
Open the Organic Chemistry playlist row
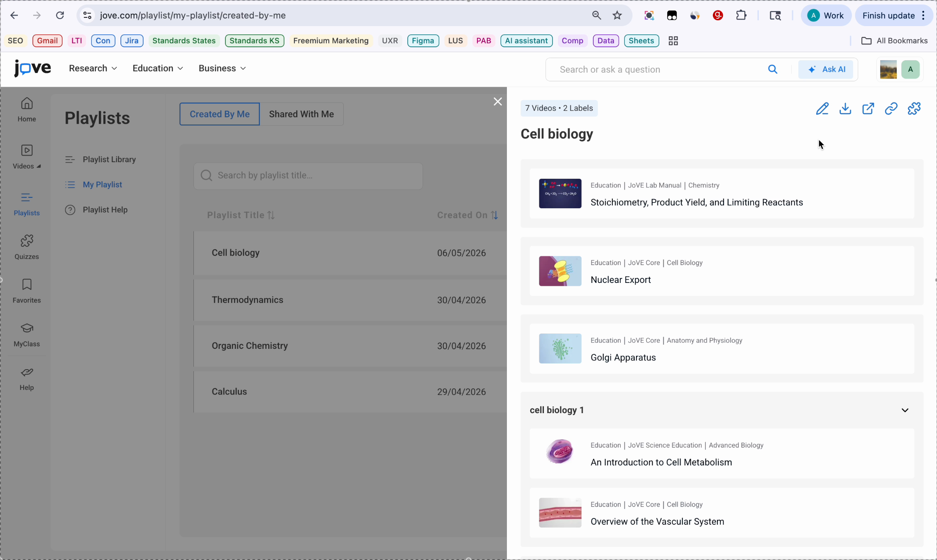tap(350, 346)
